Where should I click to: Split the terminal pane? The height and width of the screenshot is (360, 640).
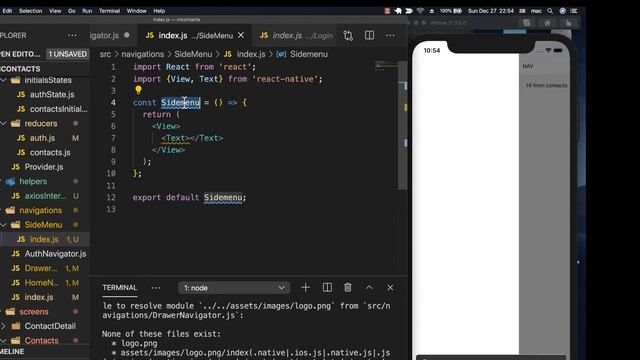pyautogui.click(x=327, y=288)
